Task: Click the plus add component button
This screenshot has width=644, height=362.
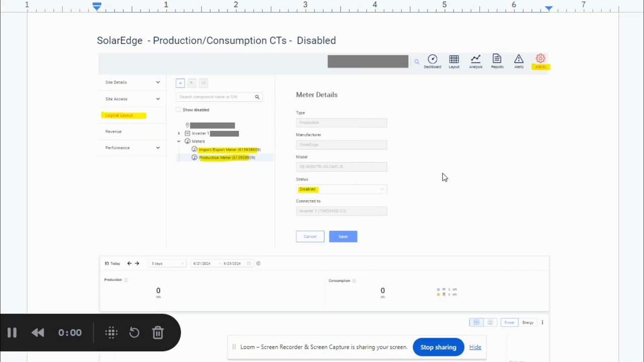Action: (180, 83)
